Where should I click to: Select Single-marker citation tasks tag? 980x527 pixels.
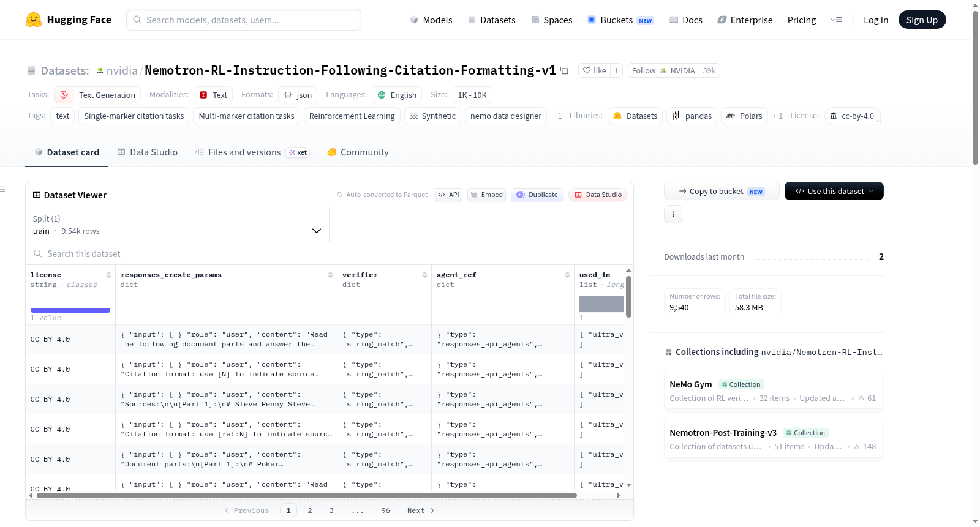pyautogui.click(x=134, y=116)
